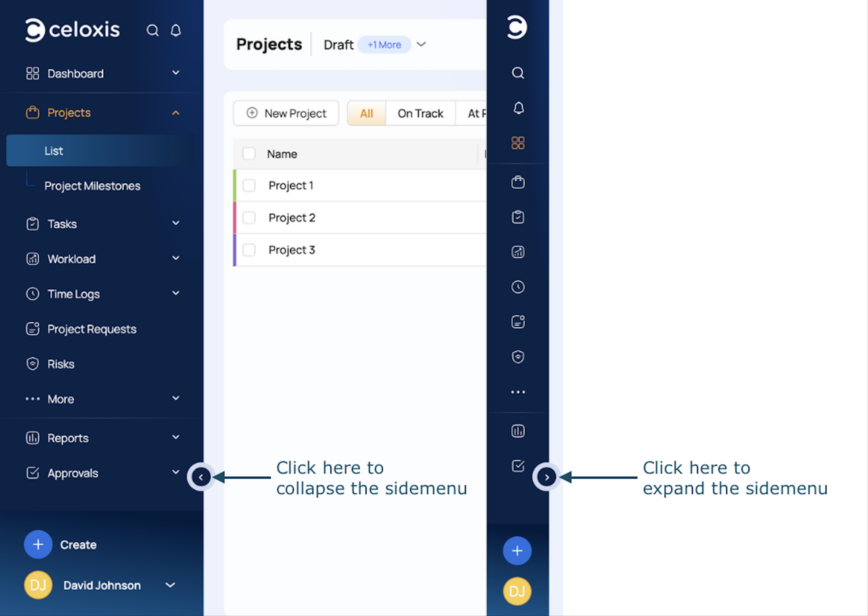Open Project Milestones submenu item
The image size is (868, 616).
point(92,186)
